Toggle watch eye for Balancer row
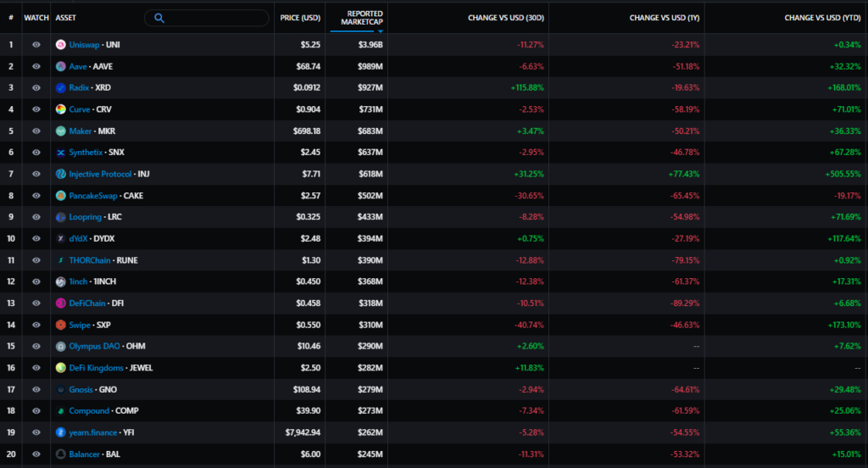Viewport: 868px width, 468px height. [36, 454]
